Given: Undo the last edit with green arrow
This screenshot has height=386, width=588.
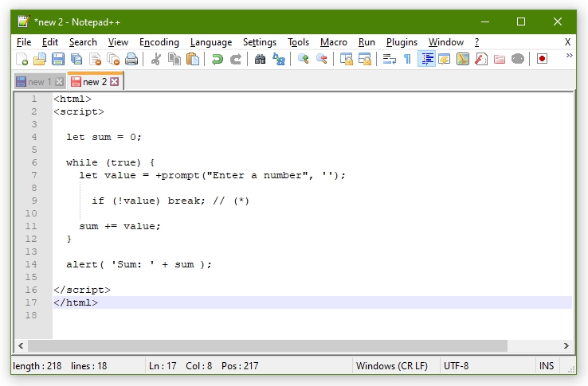Looking at the screenshot, I should coord(218,59).
